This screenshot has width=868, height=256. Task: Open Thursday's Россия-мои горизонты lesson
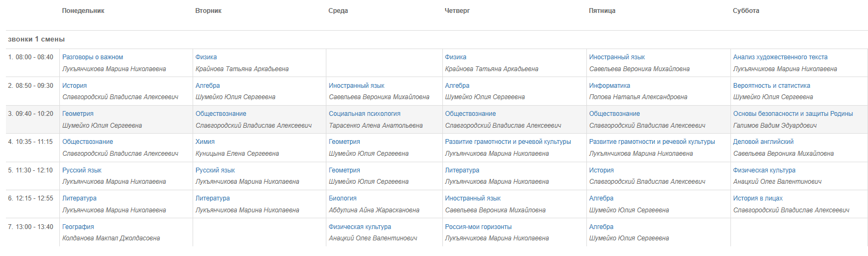479,227
